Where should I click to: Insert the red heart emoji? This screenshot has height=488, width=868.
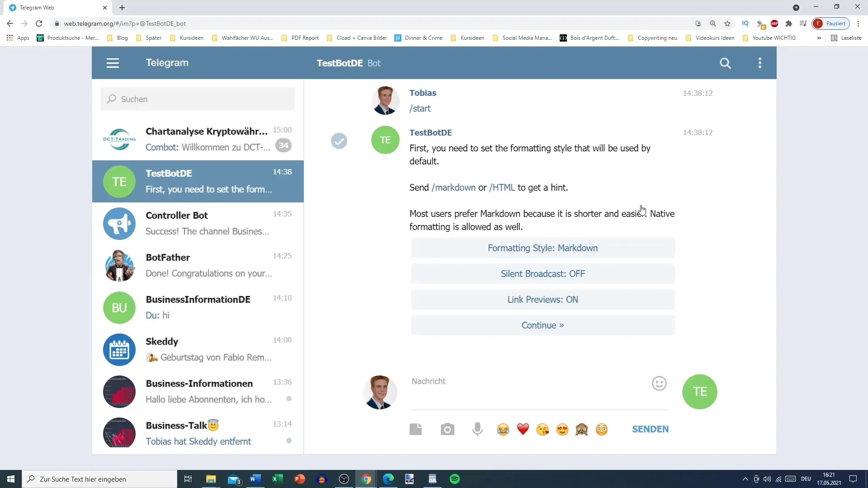523,429
